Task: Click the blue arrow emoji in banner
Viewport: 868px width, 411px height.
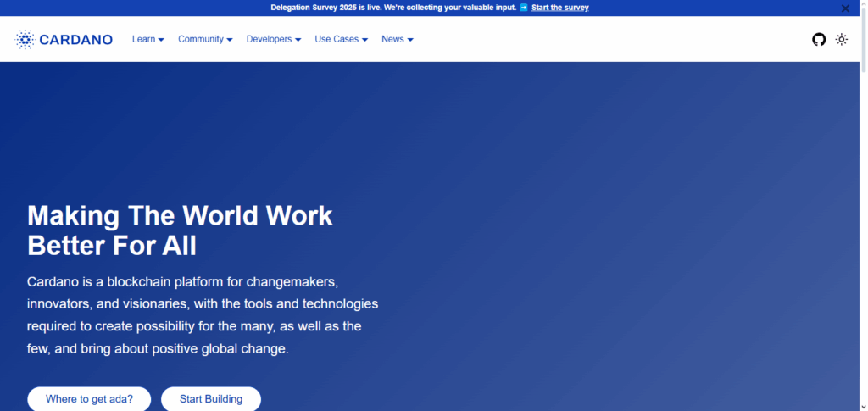Action: [x=524, y=8]
